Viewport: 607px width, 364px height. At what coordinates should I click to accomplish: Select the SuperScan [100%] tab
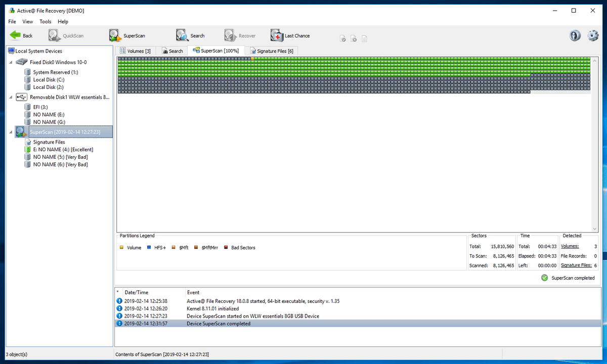[216, 51]
